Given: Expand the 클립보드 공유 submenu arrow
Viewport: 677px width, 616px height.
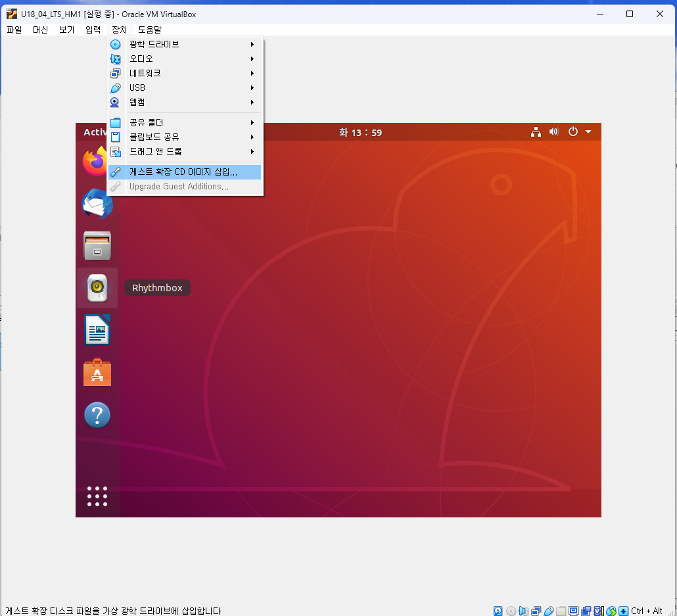Looking at the screenshot, I should [x=252, y=137].
